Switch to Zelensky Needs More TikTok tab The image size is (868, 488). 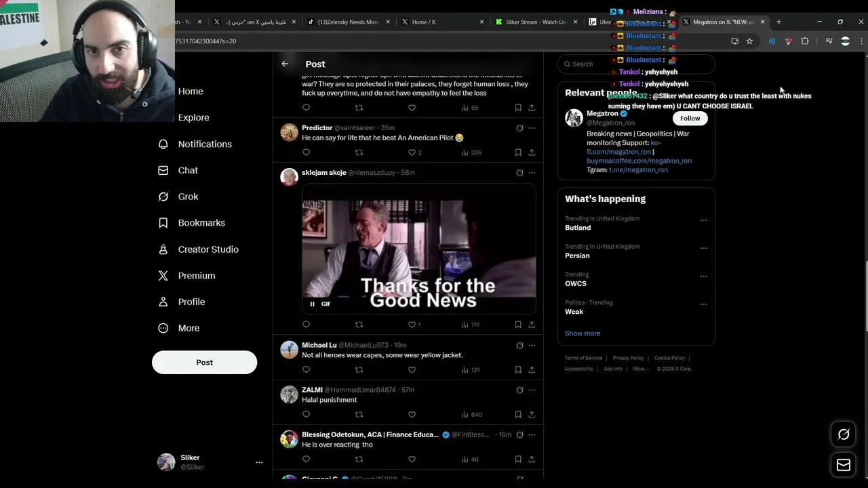point(349,22)
